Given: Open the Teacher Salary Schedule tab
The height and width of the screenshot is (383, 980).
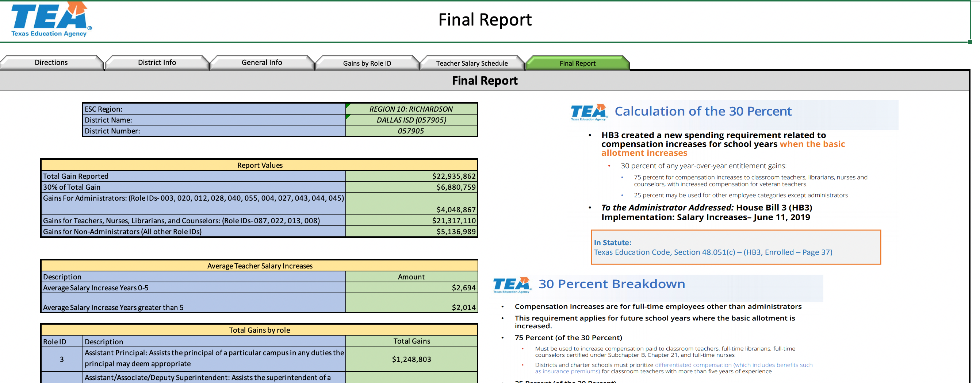Looking at the screenshot, I should [x=472, y=63].
